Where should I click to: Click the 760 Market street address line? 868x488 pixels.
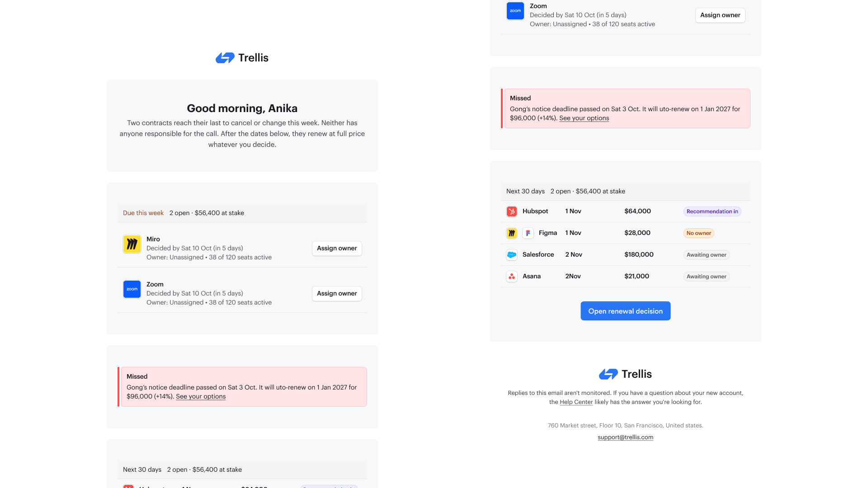625,425
